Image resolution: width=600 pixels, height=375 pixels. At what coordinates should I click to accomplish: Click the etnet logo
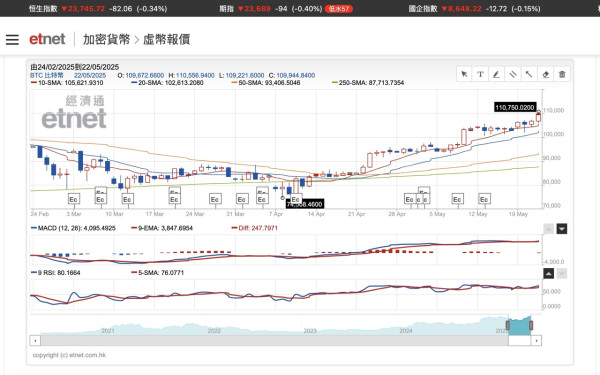47,39
